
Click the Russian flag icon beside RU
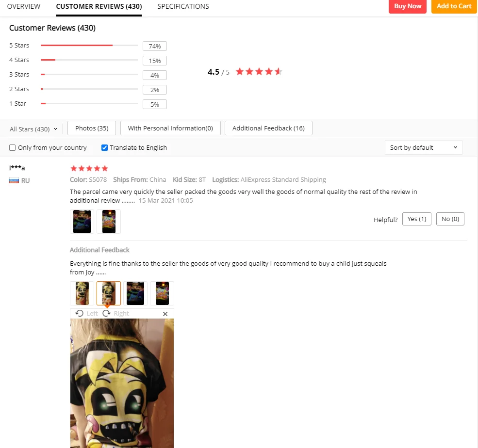(x=14, y=180)
